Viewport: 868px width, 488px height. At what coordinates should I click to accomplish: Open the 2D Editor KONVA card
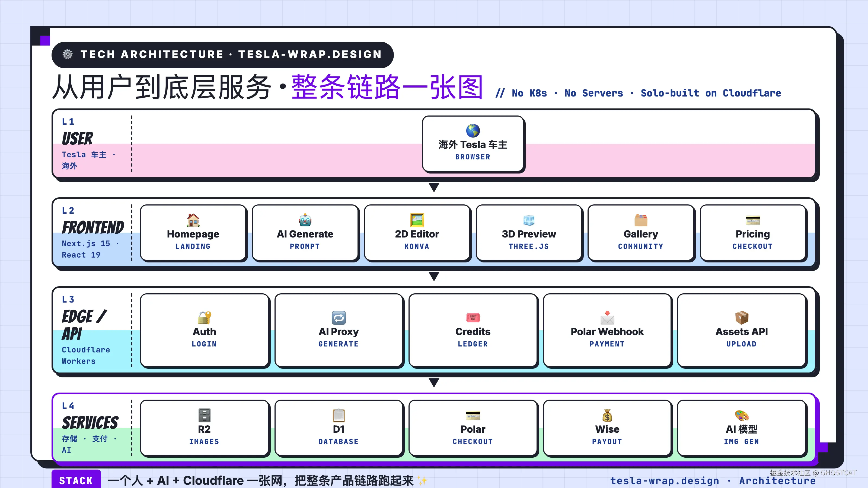[417, 233]
